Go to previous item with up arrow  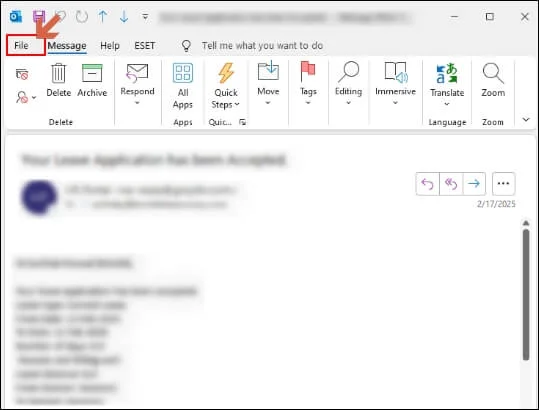click(103, 16)
